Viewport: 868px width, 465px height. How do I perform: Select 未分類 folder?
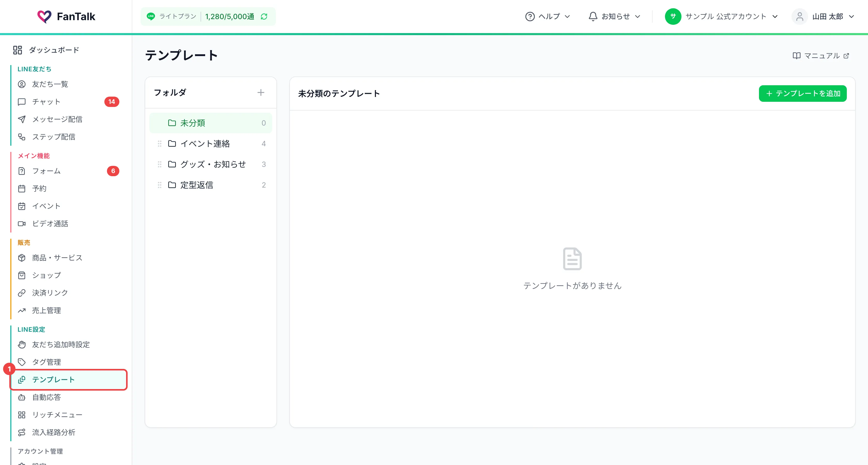(211, 123)
